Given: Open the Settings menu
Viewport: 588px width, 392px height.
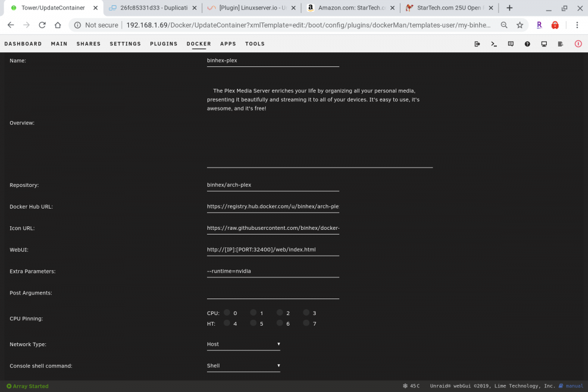Looking at the screenshot, I should [x=125, y=44].
